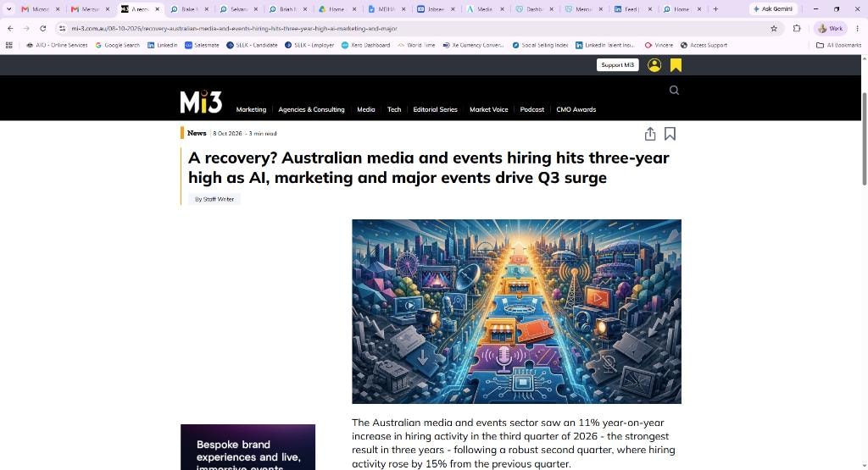
Task: Click the Bespoke brand experiences ad banner
Action: click(248, 447)
